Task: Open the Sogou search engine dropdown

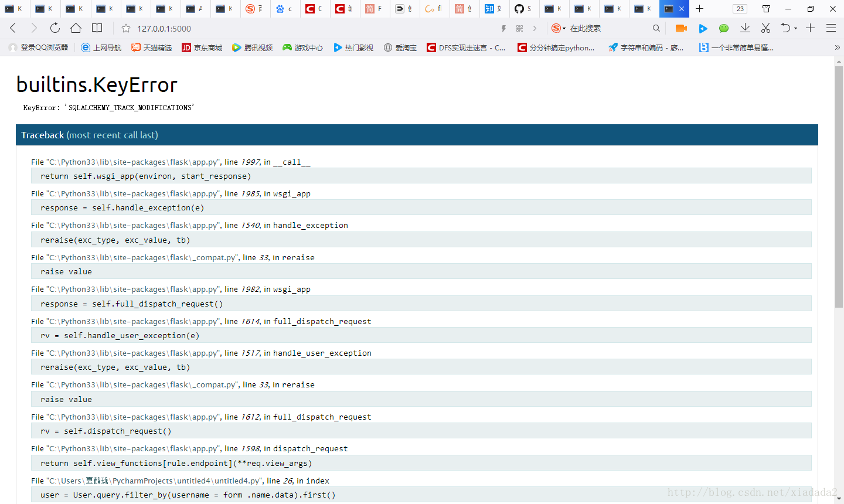Action: click(558, 28)
